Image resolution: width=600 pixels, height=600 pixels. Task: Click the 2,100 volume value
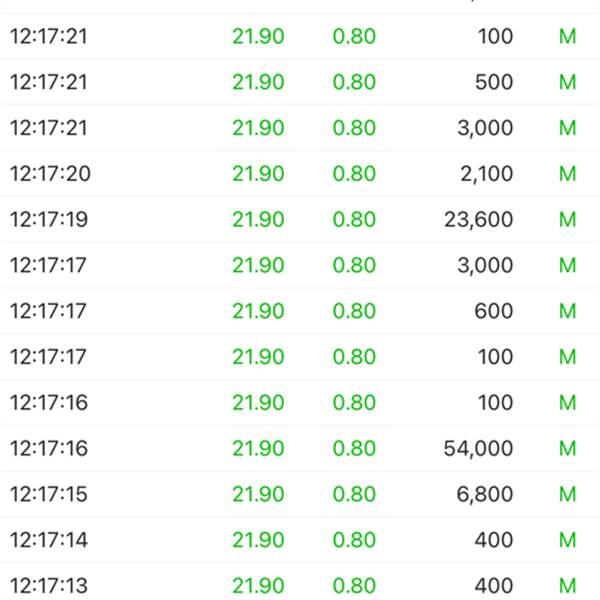(x=479, y=174)
